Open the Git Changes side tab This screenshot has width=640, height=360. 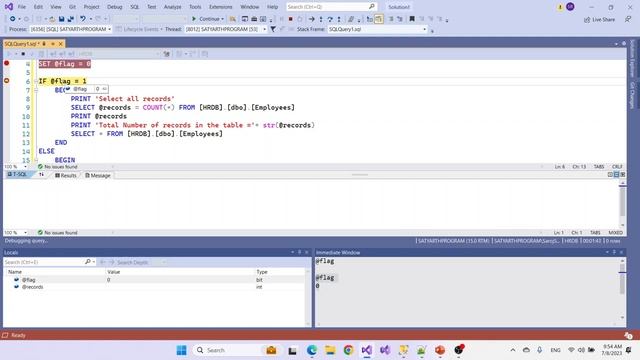(x=632, y=95)
